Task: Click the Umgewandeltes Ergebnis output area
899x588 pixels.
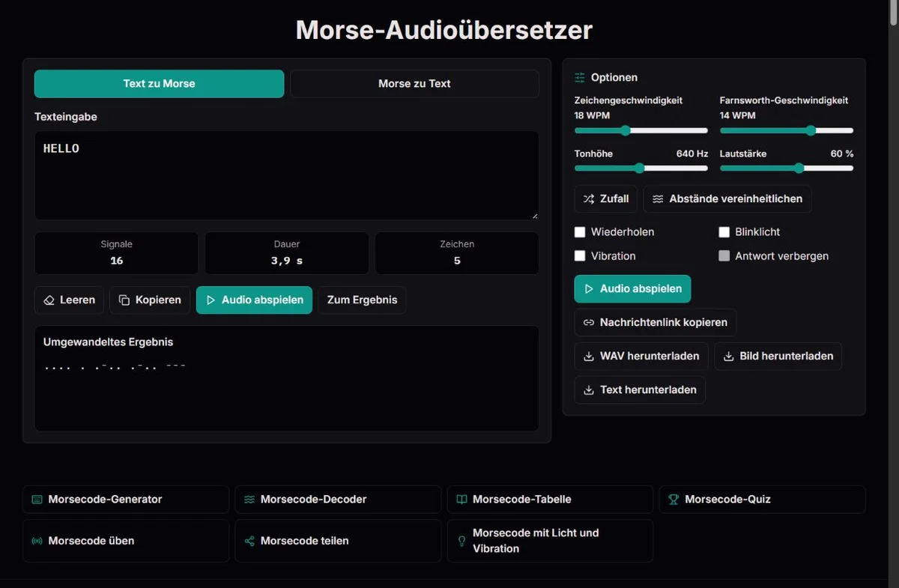Action: tap(286, 378)
